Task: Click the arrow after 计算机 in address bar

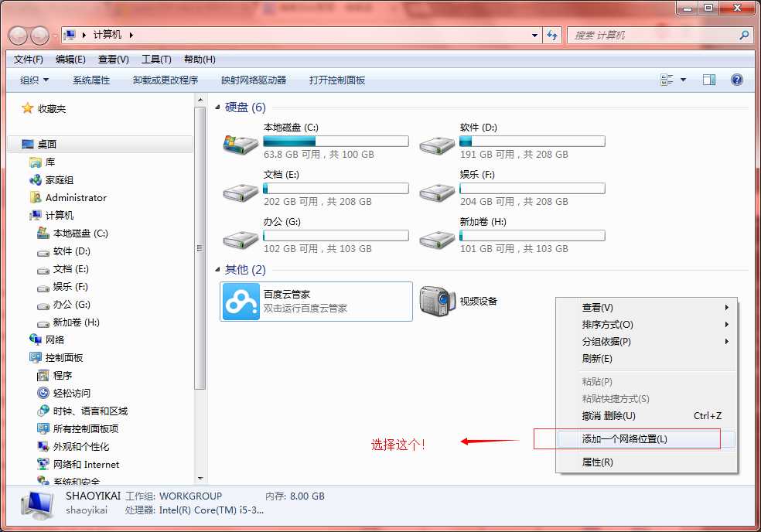Action: 131,35
